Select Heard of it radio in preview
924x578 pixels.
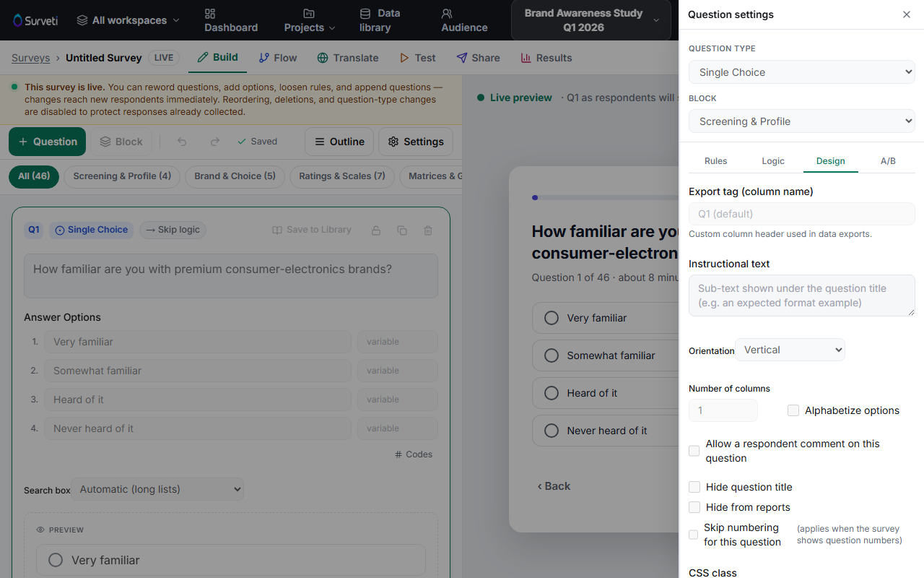point(552,393)
